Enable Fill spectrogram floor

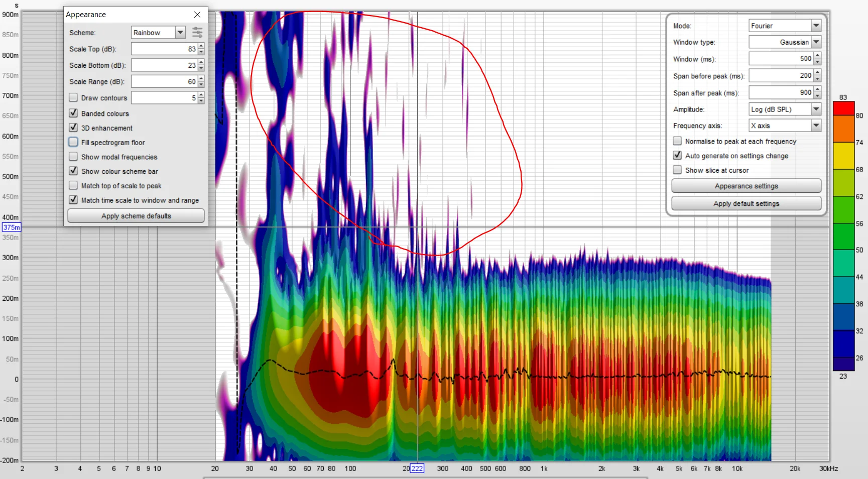(73, 142)
